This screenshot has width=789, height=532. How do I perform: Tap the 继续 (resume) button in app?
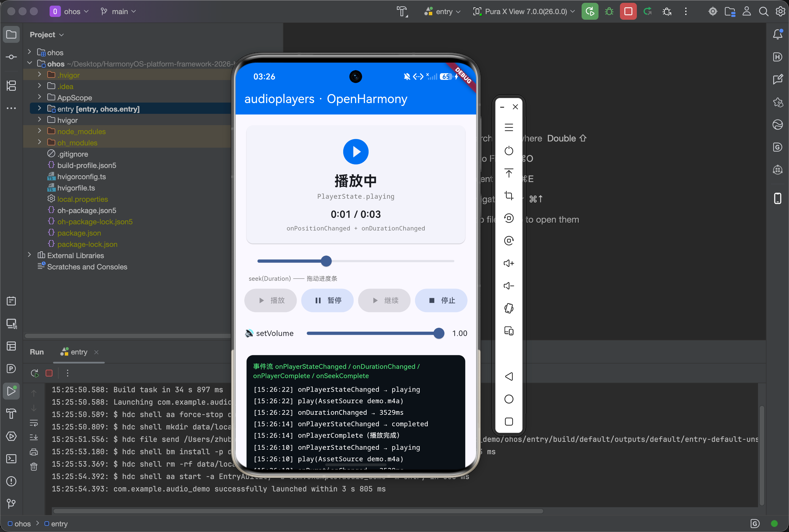[384, 300]
